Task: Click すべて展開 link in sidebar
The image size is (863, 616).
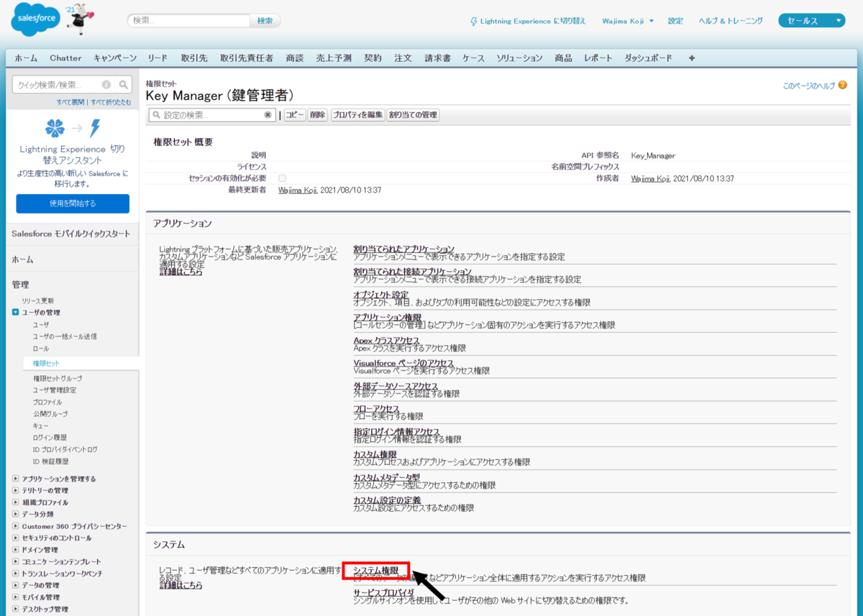Action: [x=70, y=102]
